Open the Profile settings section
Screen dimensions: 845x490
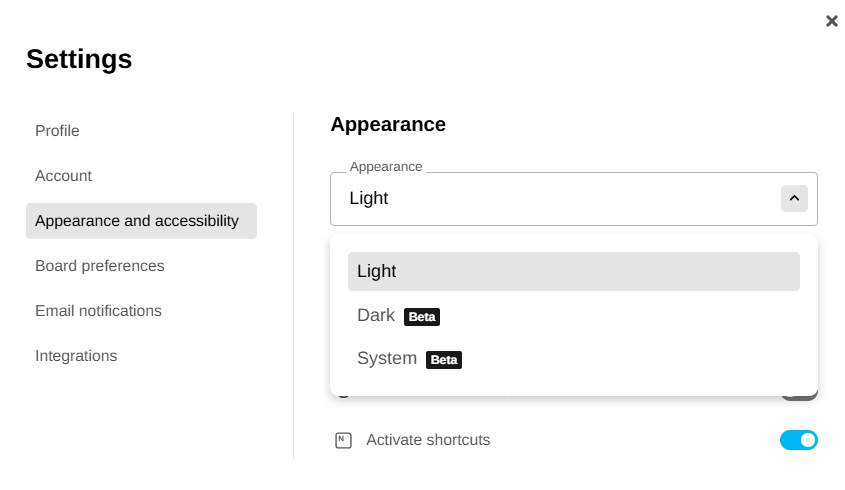57,131
